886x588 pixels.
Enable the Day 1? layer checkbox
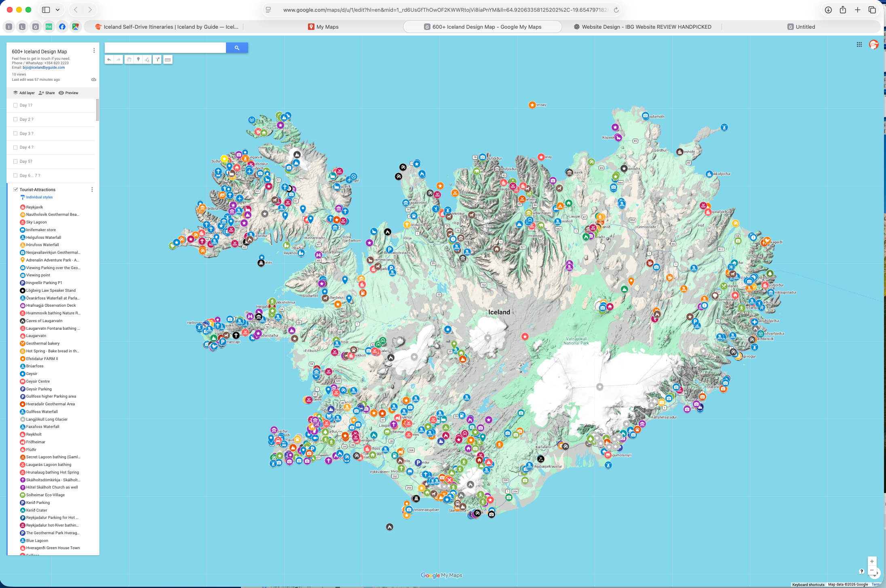(x=15, y=105)
